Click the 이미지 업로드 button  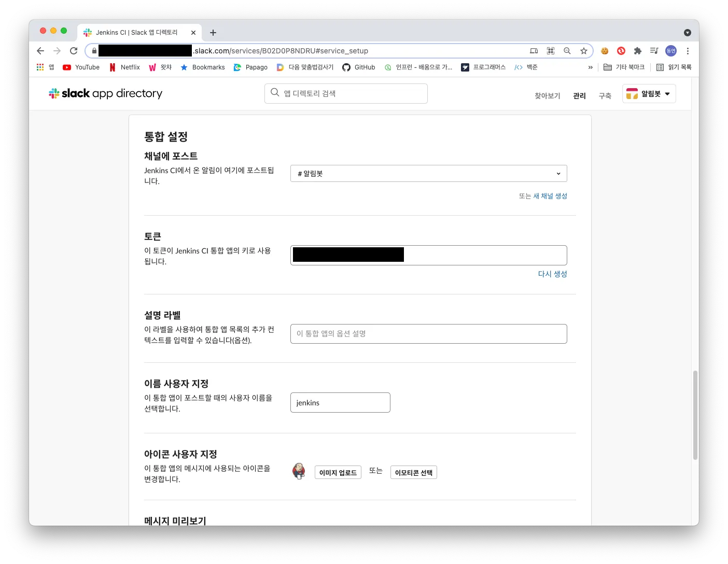pyautogui.click(x=338, y=472)
